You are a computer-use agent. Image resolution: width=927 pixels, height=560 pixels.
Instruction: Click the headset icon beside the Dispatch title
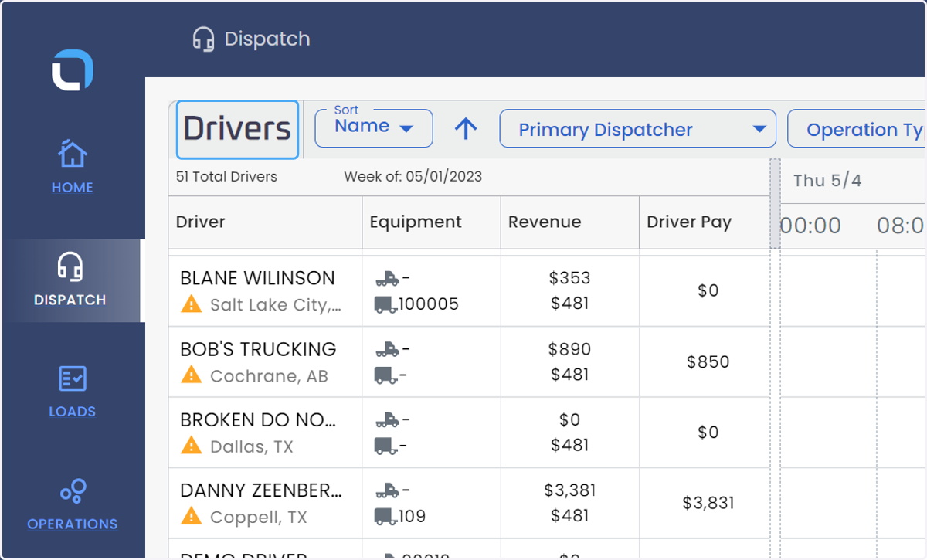tap(203, 39)
